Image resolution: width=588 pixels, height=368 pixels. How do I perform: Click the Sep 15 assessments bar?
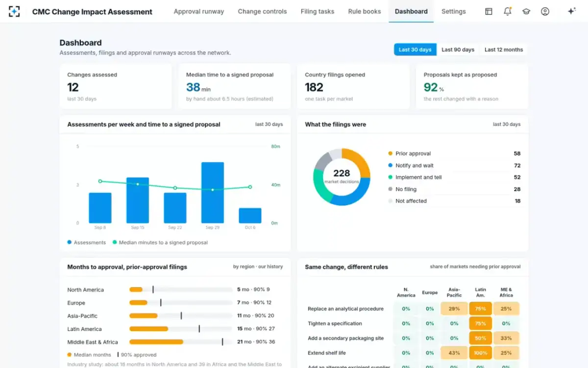[x=138, y=200]
